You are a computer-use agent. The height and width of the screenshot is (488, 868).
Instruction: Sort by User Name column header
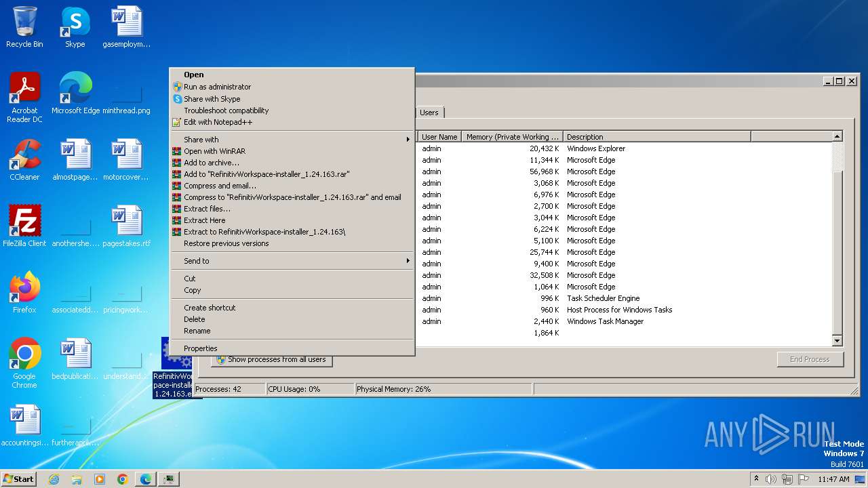click(x=439, y=137)
